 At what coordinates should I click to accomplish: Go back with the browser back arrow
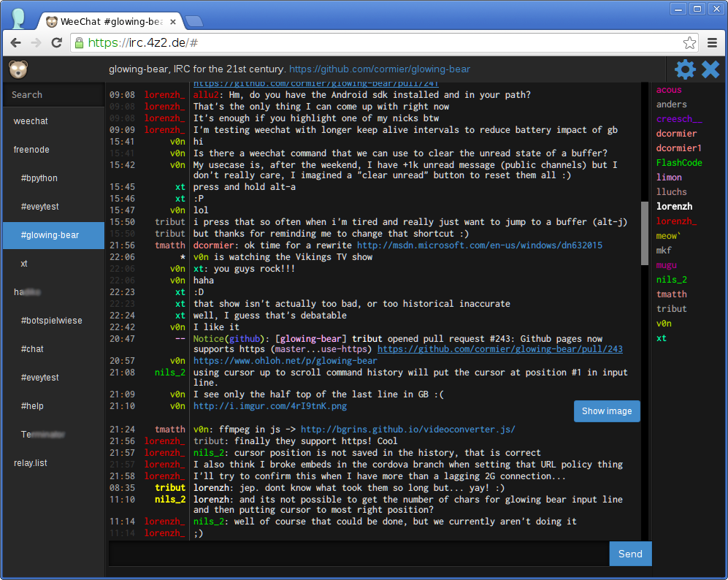(16, 42)
